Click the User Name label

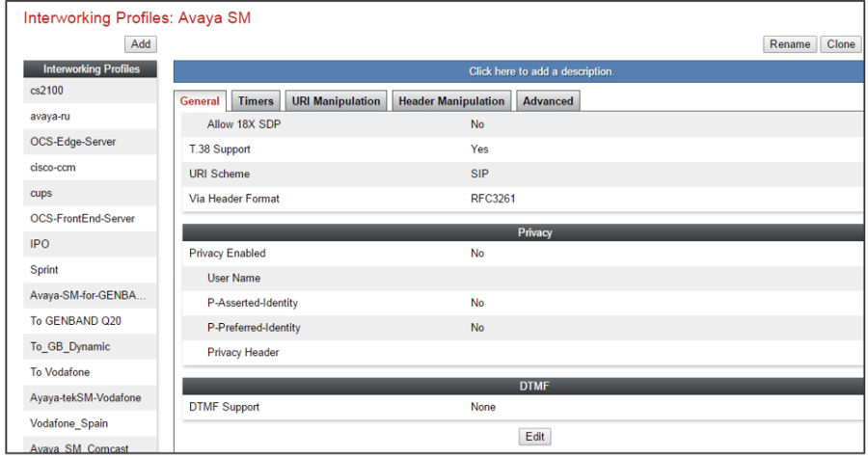[x=233, y=279]
